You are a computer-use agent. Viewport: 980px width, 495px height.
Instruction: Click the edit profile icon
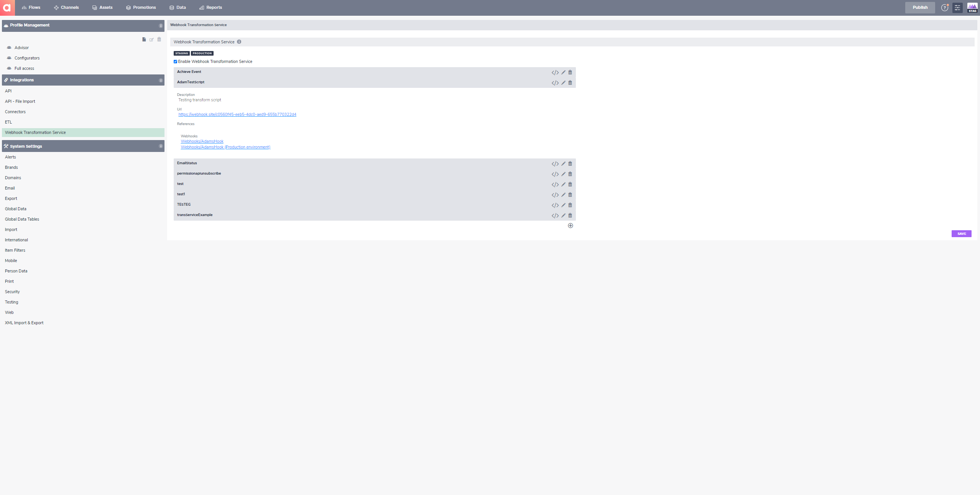[151, 40]
